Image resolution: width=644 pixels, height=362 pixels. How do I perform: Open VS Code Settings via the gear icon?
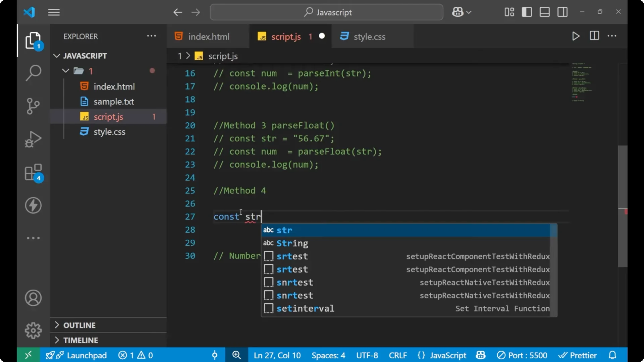pos(33,330)
